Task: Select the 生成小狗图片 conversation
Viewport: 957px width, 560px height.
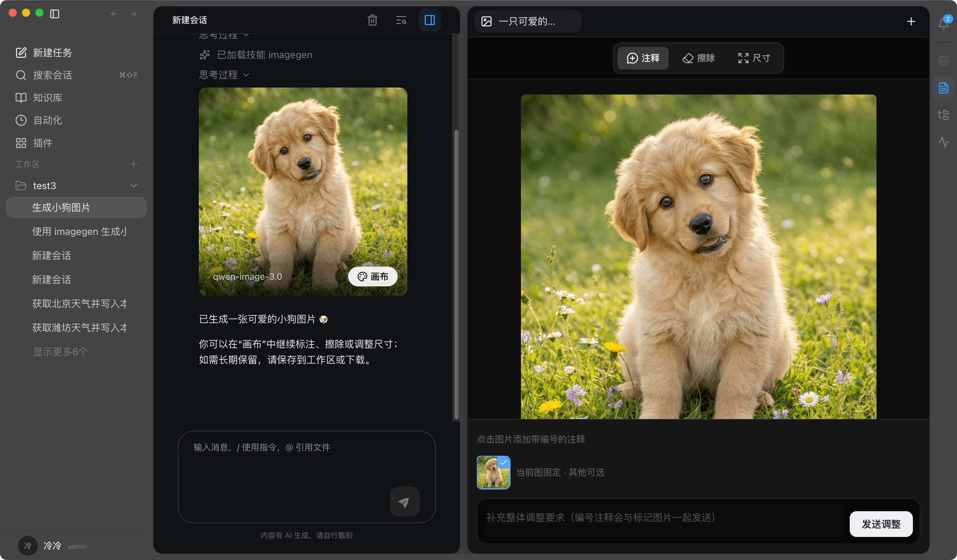Action: [x=76, y=207]
